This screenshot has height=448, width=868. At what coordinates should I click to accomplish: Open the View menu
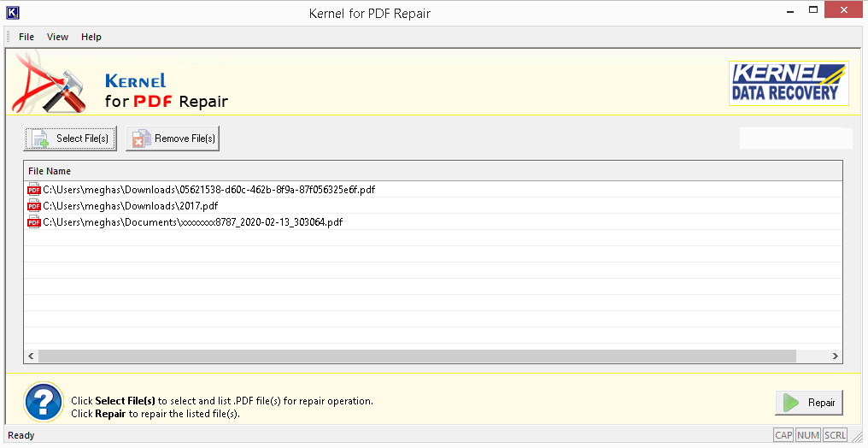(57, 37)
